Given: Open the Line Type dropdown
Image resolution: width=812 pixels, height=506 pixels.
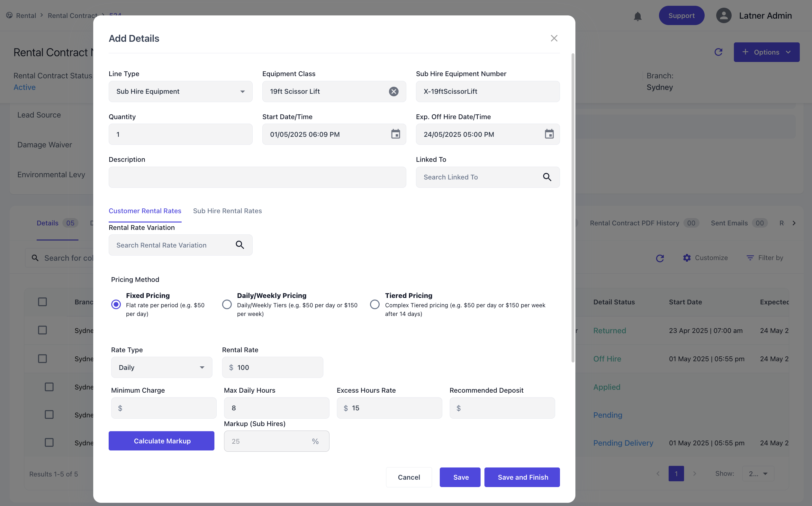Looking at the screenshot, I should click(180, 92).
